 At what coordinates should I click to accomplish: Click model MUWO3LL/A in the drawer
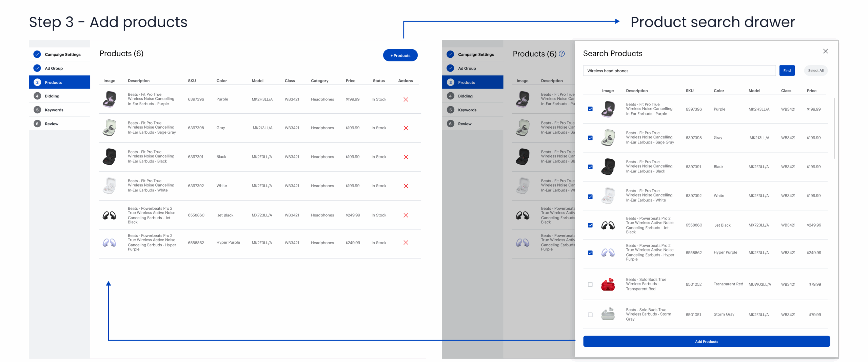[759, 284]
